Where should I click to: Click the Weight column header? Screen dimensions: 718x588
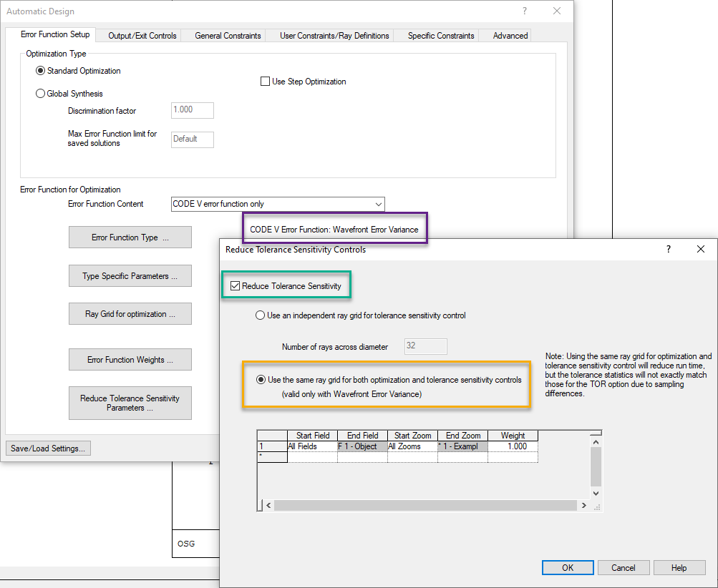coord(513,436)
